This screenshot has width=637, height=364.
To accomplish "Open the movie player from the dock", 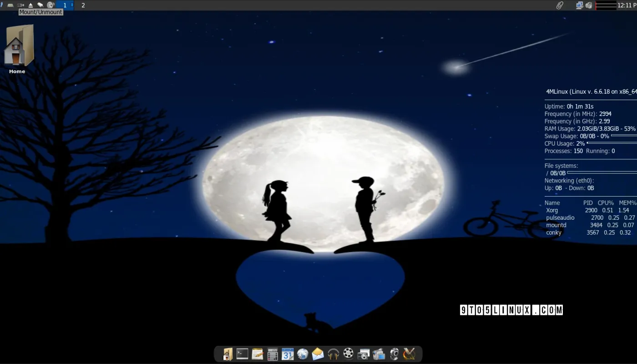I will [348, 354].
